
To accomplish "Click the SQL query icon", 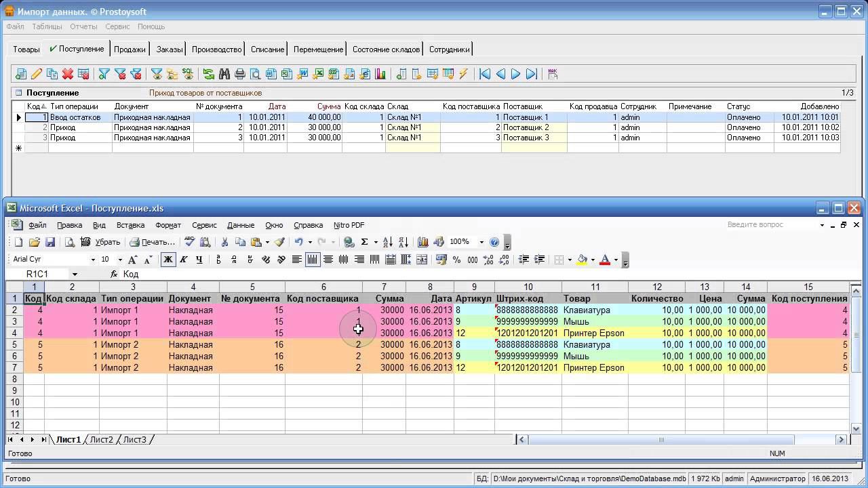I will pyautogui.click(x=187, y=74).
